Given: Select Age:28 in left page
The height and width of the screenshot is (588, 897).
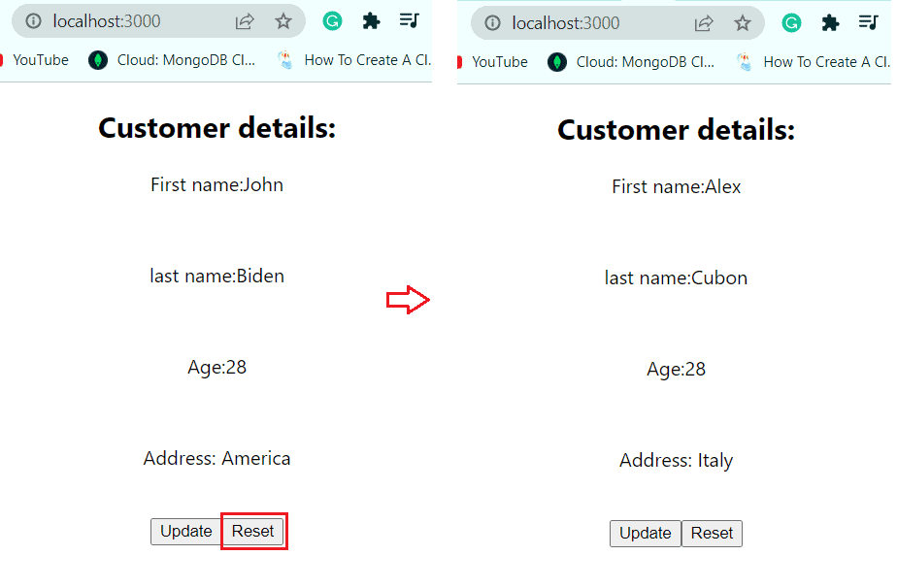Looking at the screenshot, I should [x=216, y=367].
